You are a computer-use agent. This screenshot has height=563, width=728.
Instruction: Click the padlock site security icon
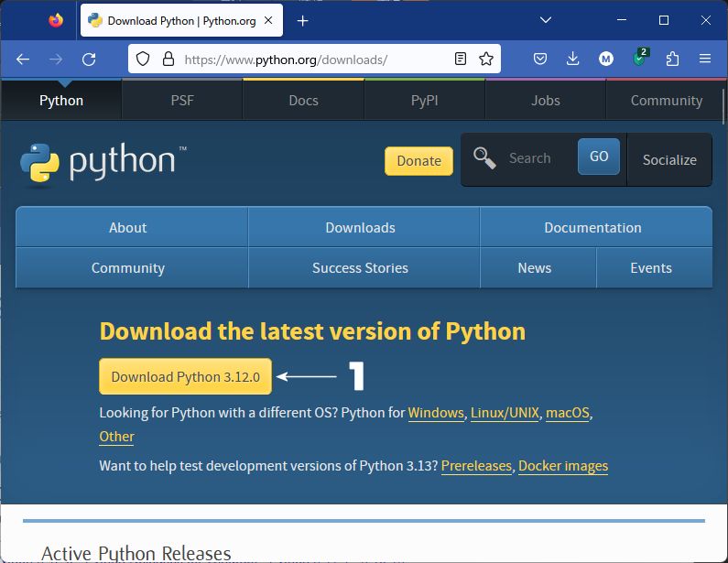[x=168, y=59]
